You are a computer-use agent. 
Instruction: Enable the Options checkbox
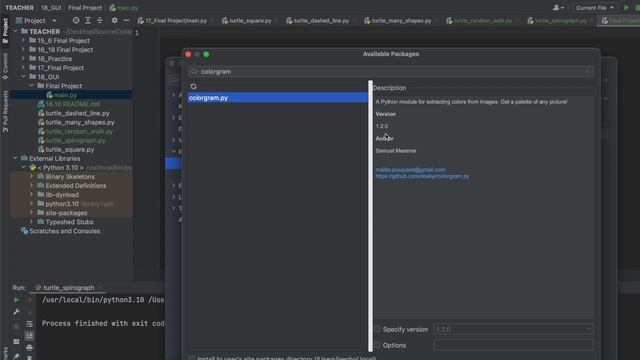pyautogui.click(x=378, y=345)
